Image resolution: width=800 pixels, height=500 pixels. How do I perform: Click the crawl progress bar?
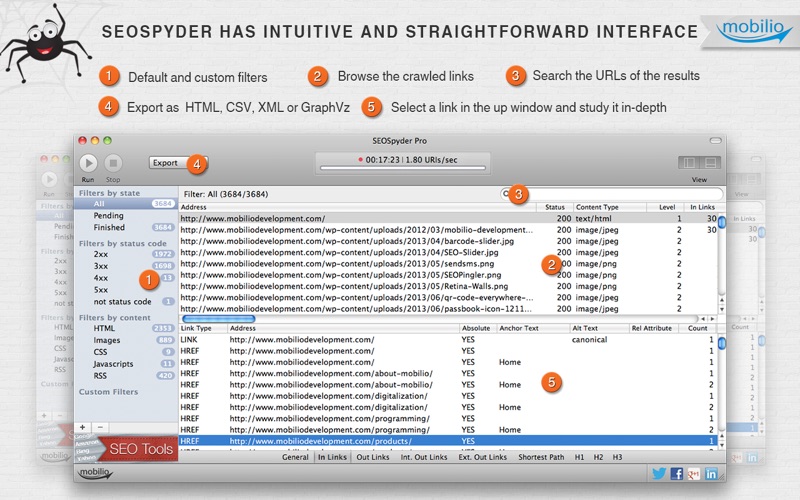pos(403,167)
